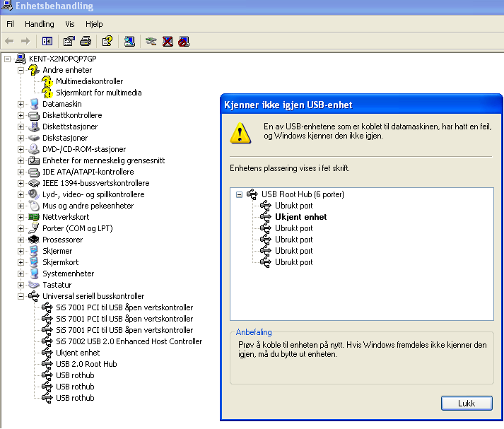Select SiS 7002 USB 2.0 Enhanced Host Controller

[x=129, y=341]
